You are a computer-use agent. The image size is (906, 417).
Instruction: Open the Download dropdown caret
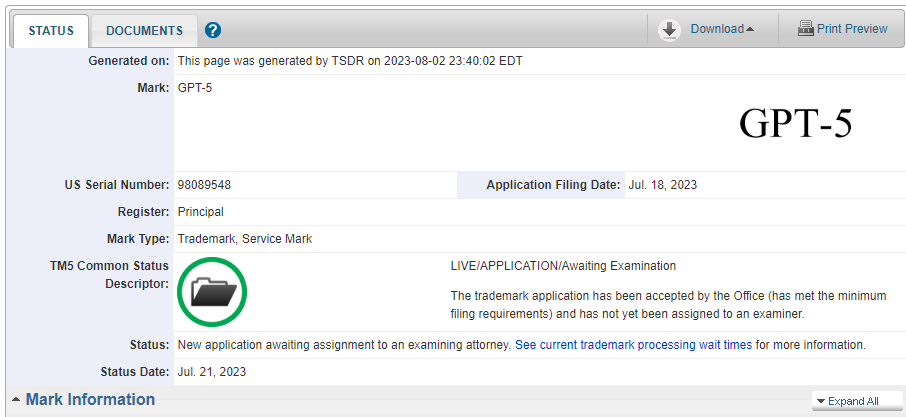point(750,30)
